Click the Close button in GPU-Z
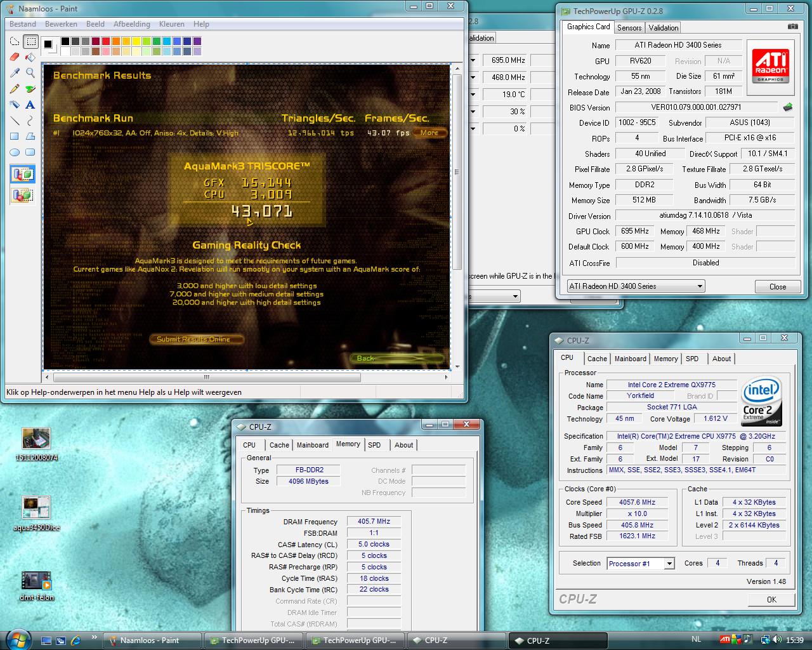 [x=778, y=286]
